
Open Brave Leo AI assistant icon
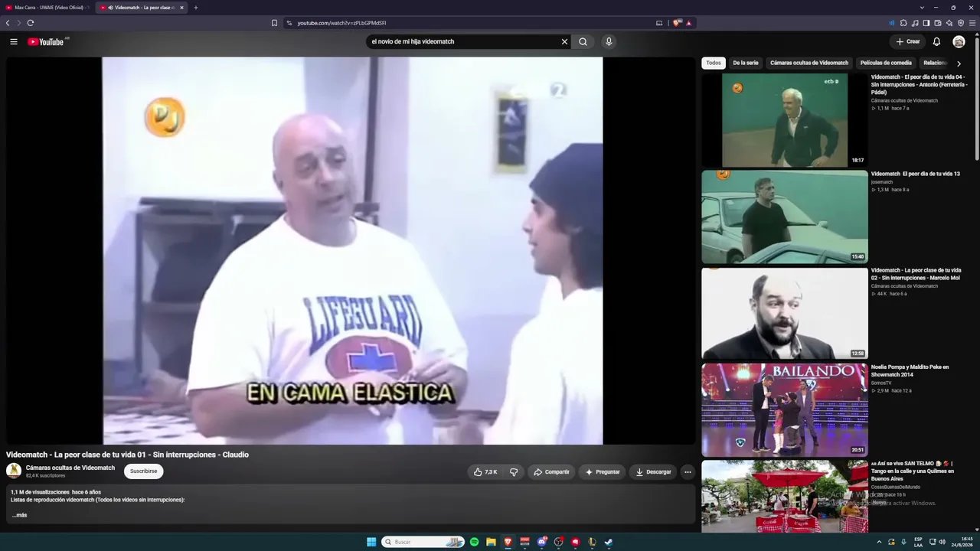[x=949, y=23]
